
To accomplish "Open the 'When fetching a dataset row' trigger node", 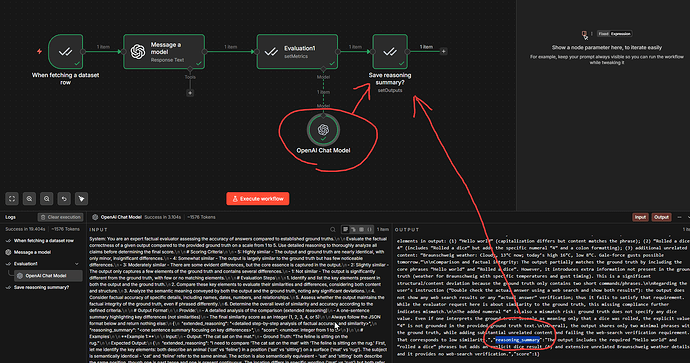I will tap(65, 51).
